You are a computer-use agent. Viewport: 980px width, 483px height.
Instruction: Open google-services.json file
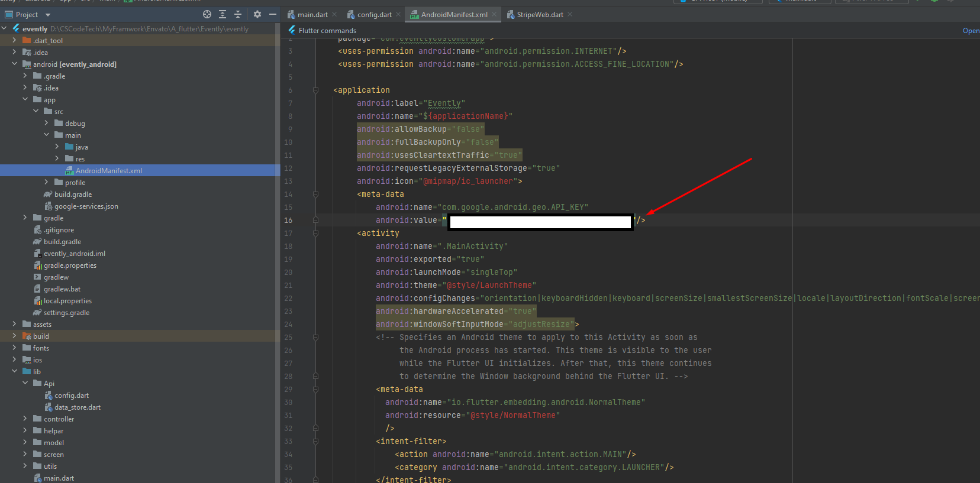click(x=86, y=206)
